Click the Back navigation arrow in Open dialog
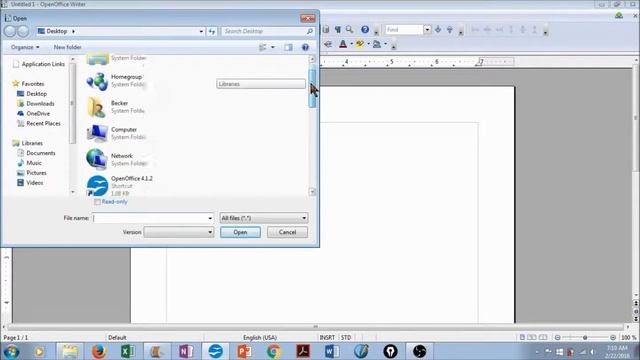The height and width of the screenshot is (360, 640). (x=10, y=31)
